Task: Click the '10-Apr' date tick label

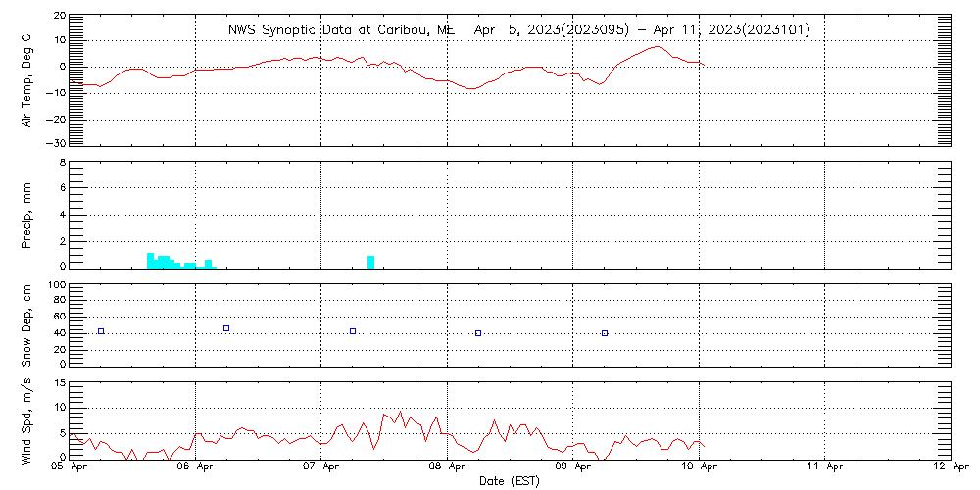Action: (x=699, y=467)
